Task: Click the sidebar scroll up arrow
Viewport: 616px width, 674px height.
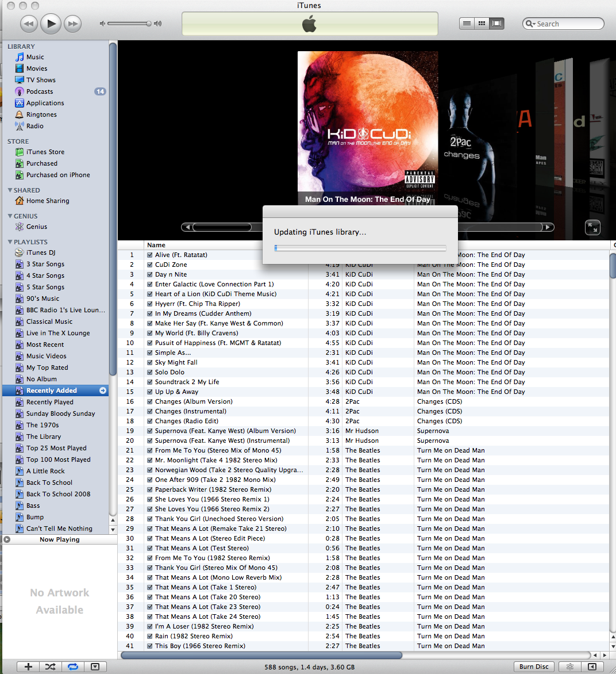Action: pos(113,520)
